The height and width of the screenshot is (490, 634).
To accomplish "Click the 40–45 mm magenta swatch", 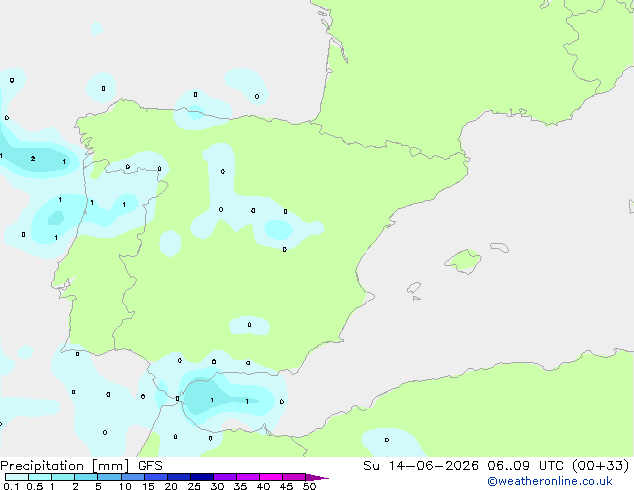I will (271, 477).
